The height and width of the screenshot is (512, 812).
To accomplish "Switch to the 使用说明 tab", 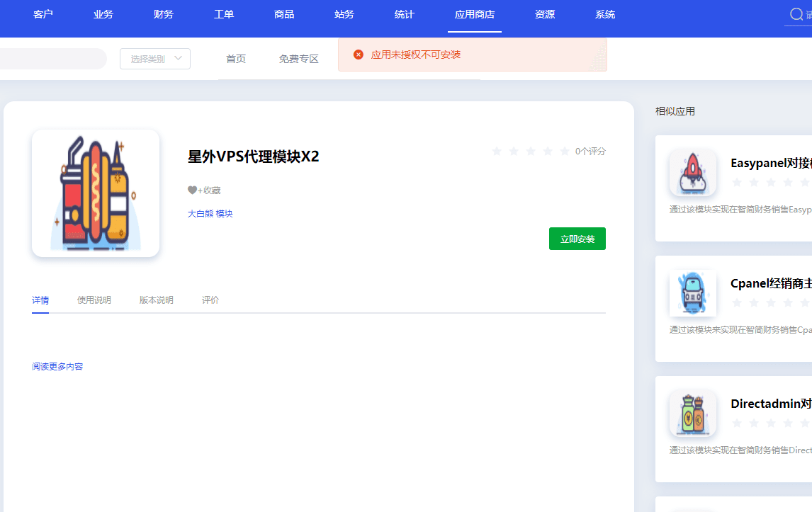I will point(94,300).
